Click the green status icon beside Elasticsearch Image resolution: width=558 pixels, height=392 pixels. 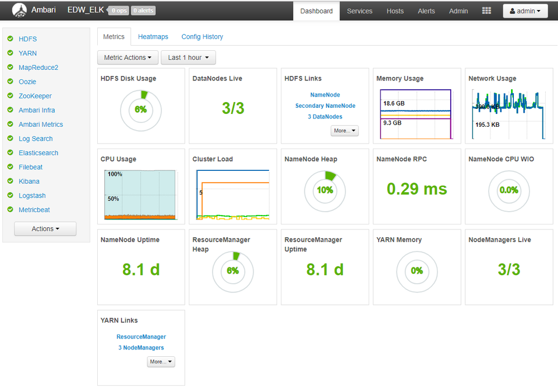tap(11, 153)
